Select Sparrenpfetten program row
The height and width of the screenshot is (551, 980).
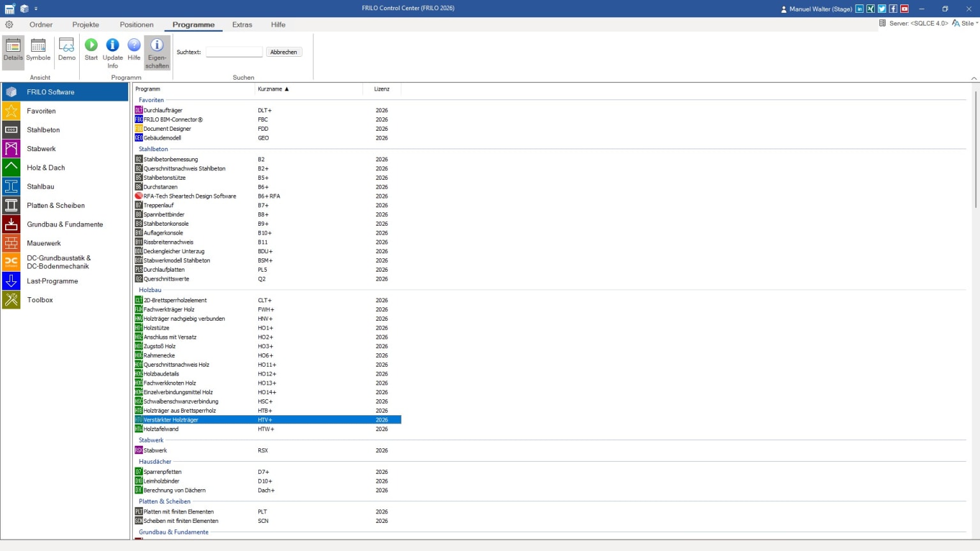pos(267,472)
